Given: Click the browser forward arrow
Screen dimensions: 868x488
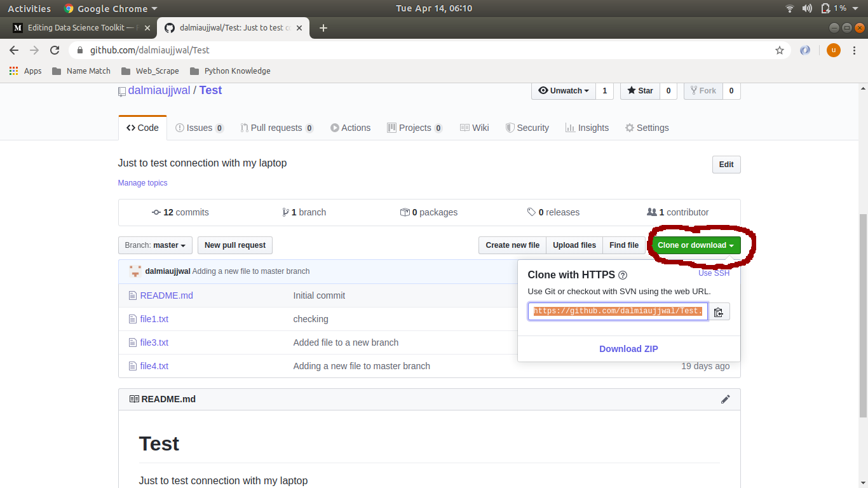Looking at the screenshot, I should pos(34,50).
